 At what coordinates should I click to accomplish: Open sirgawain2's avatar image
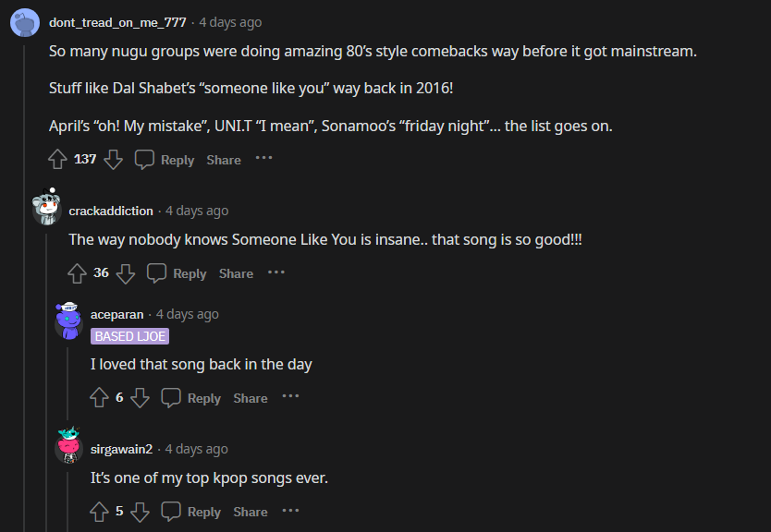click(68, 448)
